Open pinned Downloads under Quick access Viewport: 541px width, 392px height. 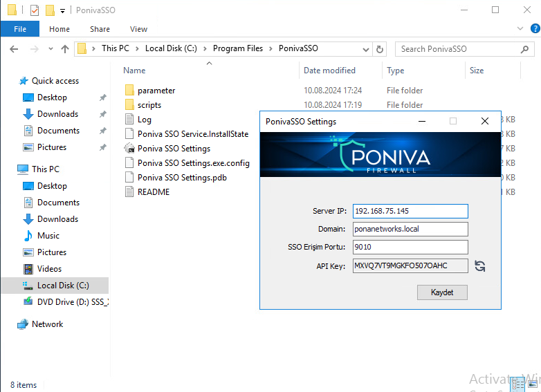pos(57,114)
